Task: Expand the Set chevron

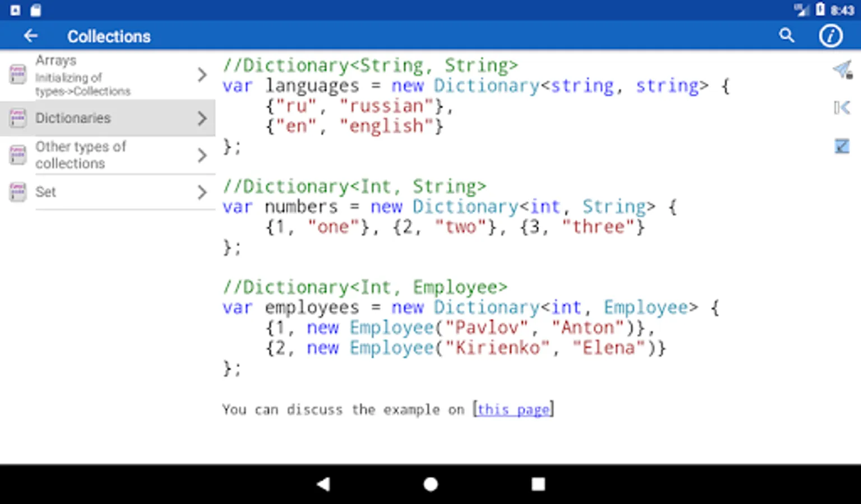Action: [202, 193]
